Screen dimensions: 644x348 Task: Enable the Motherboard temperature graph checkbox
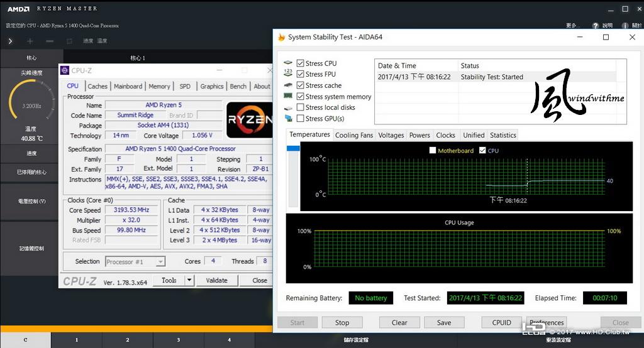(x=433, y=150)
